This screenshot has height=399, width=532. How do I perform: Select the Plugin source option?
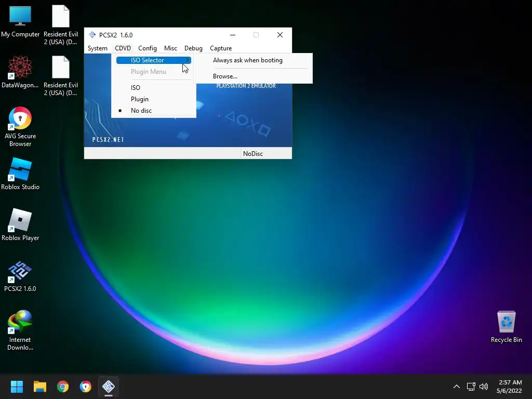tap(154, 99)
